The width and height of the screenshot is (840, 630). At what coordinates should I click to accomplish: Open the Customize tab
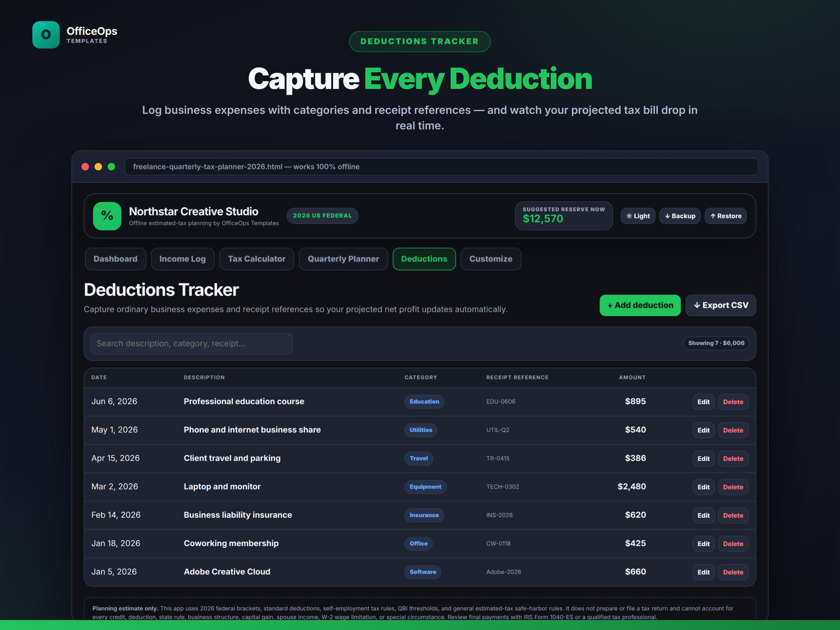point(491,259)
